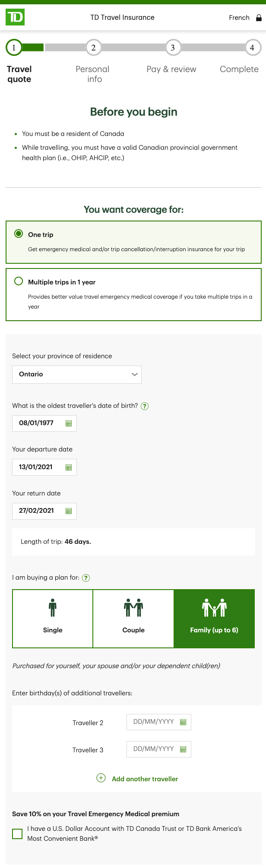This screenshot has height=868, width=266.
Task: Open the return date calendar icon
Action: pos(69,511)
